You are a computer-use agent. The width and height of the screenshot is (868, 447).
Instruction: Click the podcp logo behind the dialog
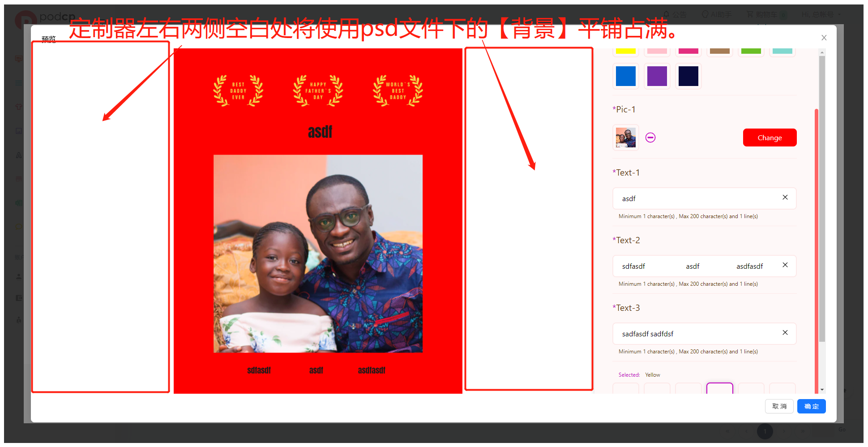pos(45,18)
